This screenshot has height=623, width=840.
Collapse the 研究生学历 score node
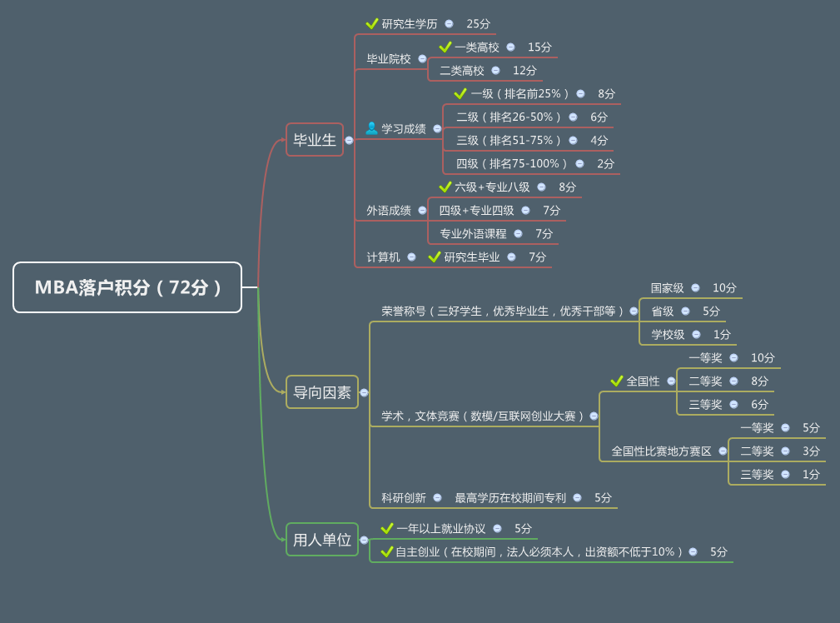[x=449, y=23]
